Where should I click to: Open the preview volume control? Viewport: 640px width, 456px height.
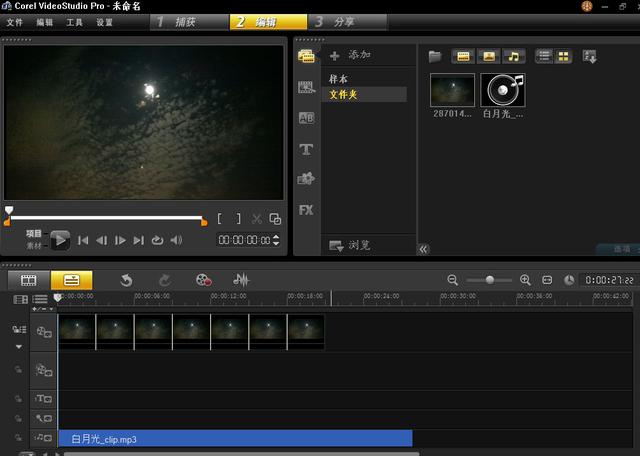176,240
